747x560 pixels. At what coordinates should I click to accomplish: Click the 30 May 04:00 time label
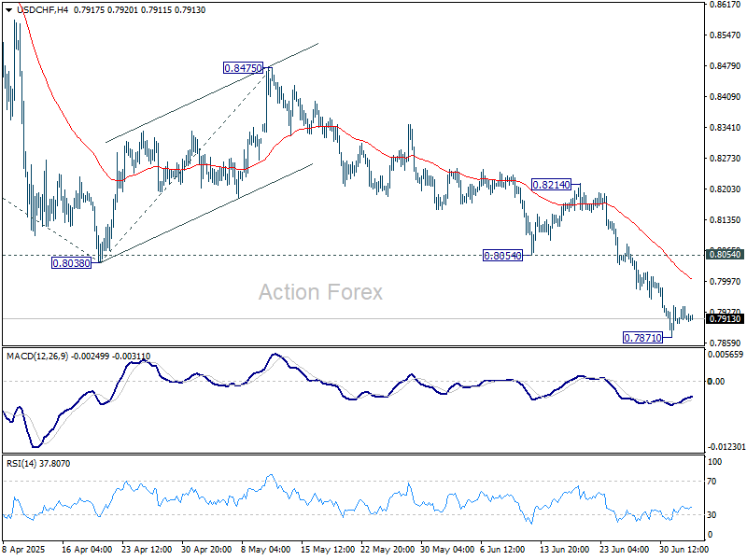[447, 549]
